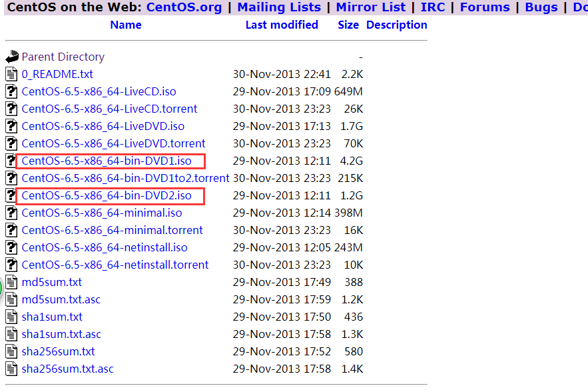Sort the listing by Last modified column

click(x=282, y=25)
